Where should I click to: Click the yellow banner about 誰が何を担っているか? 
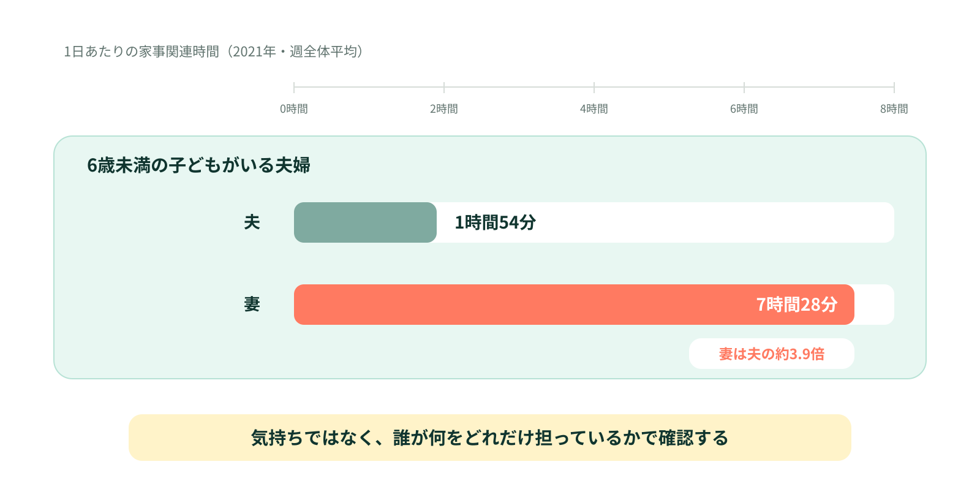tap(490, 438)
